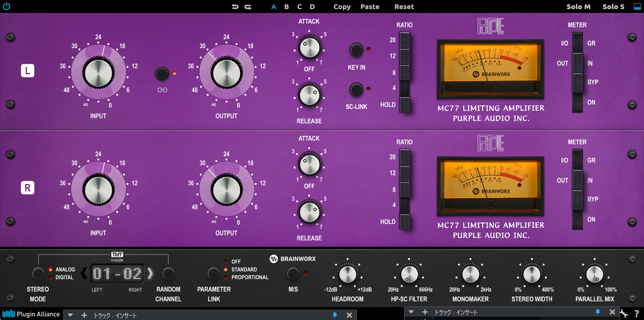This screenshot has width=644, height=320.
Task: Click the R channel ATTACK knob
Action: (309, 164)
